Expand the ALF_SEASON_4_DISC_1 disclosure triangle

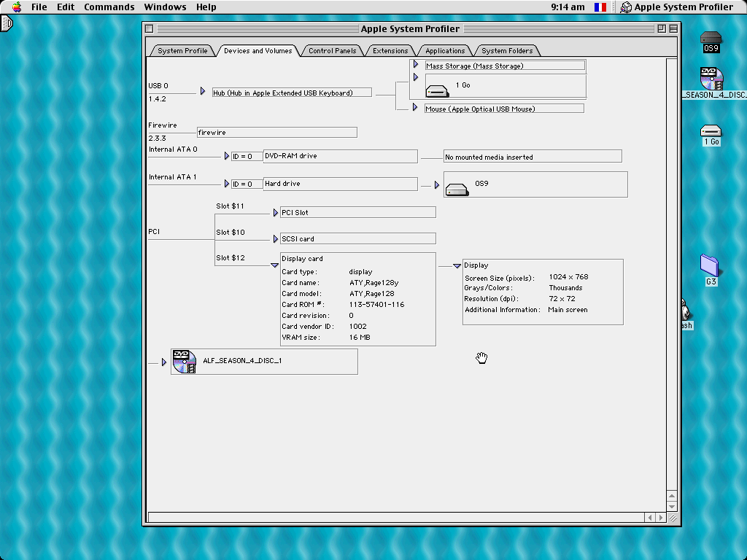[164, 362]
